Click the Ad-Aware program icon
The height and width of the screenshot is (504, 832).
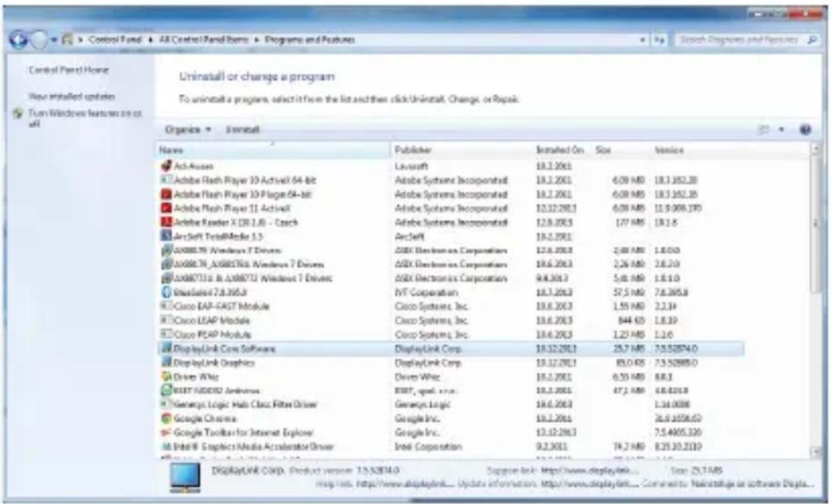click(167, 165)
